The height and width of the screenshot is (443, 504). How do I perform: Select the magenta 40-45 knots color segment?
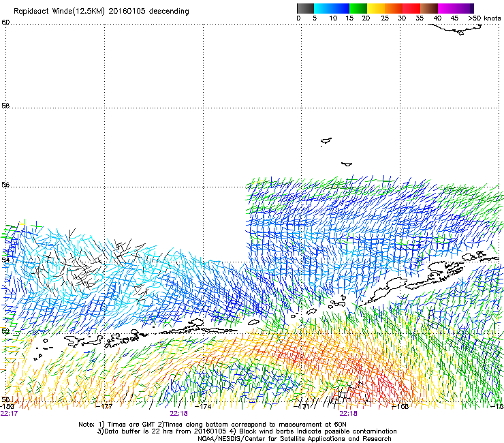447,8
